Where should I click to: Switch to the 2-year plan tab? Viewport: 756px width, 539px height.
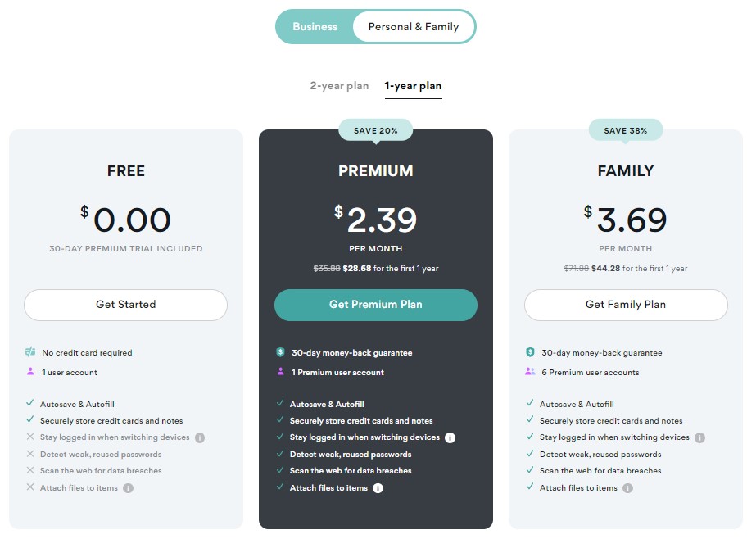[x=339, y=86]
